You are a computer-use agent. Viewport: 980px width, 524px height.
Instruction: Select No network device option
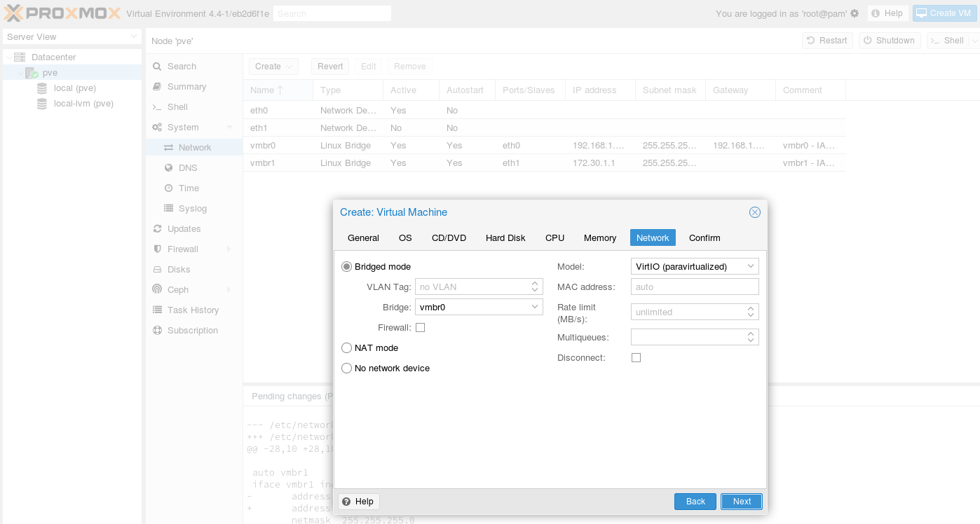coord(346,368)
